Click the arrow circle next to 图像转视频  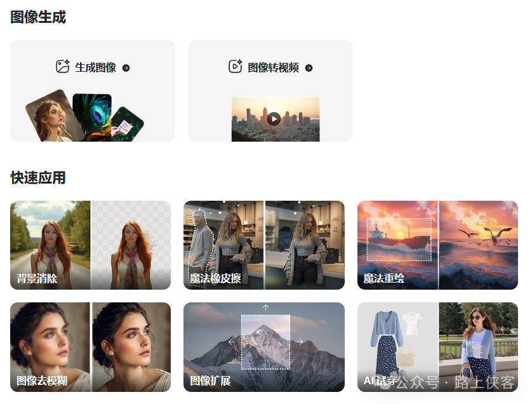pos(309,68)
